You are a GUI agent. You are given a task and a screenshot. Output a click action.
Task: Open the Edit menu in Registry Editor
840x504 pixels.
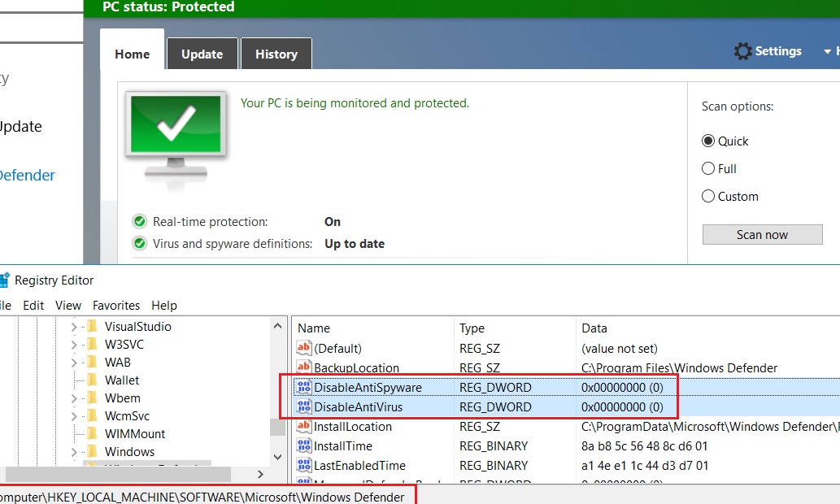[33, 306]
